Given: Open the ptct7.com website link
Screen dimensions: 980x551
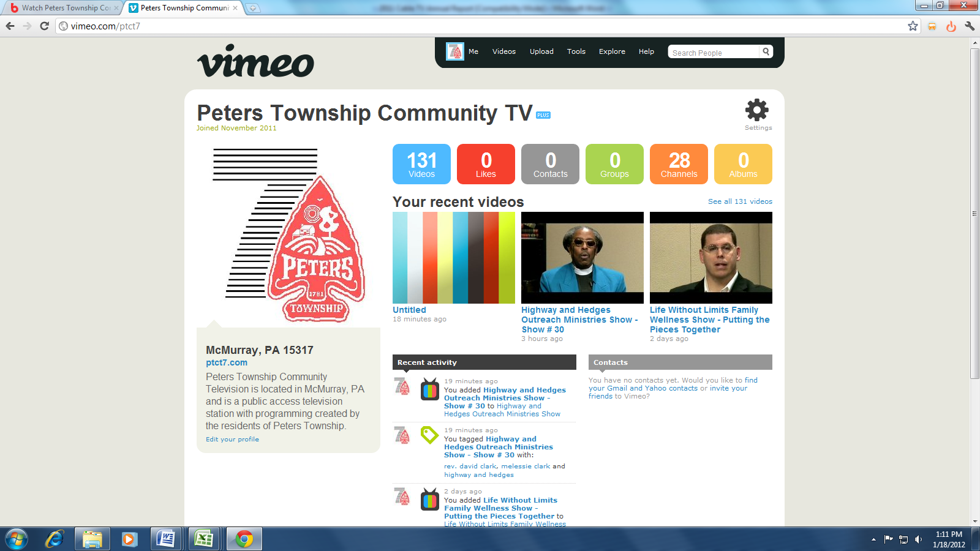Looking at the screenshot, I should pyautogui.click(x=227, y=362).
